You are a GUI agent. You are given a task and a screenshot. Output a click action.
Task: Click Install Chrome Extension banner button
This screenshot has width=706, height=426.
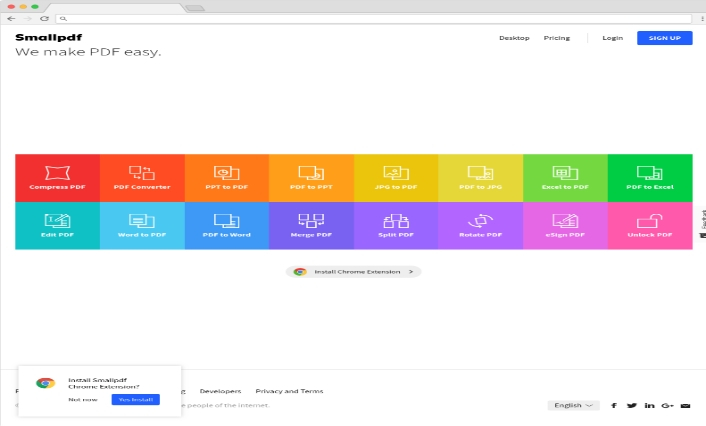coord(353,272)
